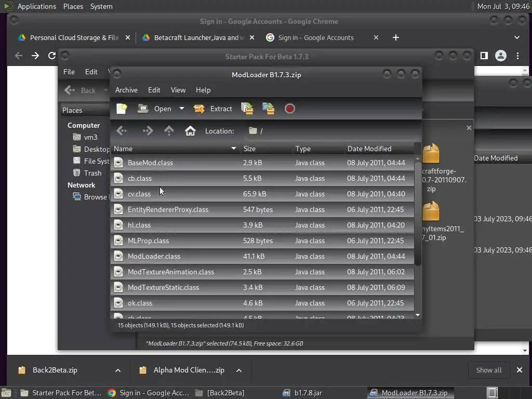Extract the archive contents
This screenshot has width=532, height=399.
click(x=212, y=109)
